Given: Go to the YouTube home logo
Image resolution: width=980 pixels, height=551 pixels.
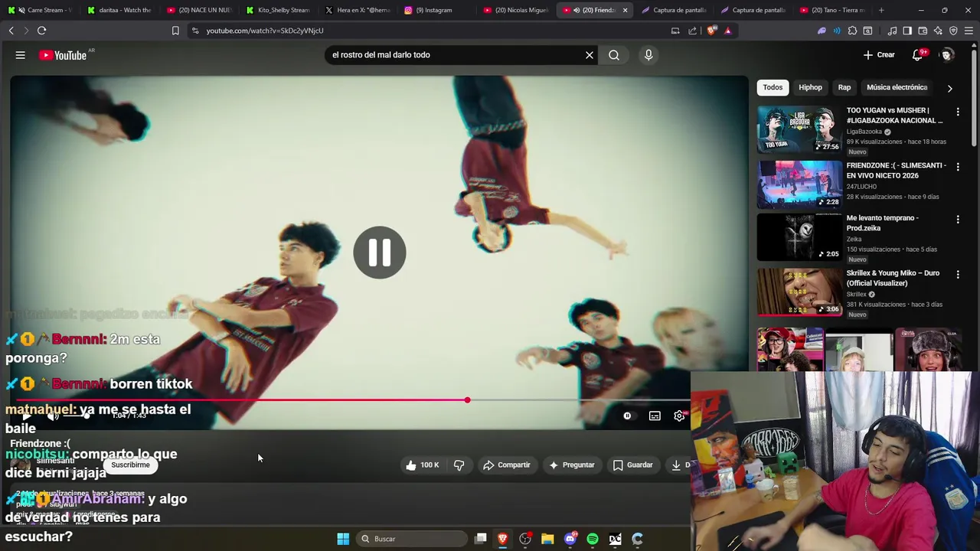Looking at the screenshot, I should [64, 55].
